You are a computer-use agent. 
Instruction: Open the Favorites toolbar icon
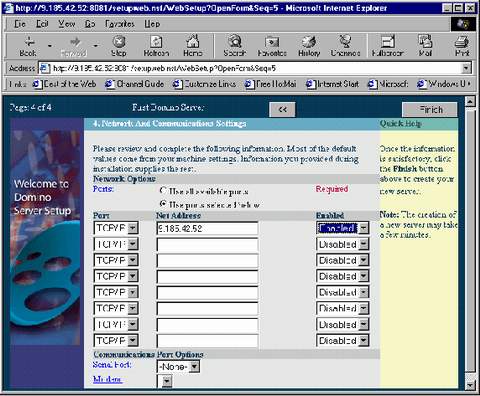272,42
